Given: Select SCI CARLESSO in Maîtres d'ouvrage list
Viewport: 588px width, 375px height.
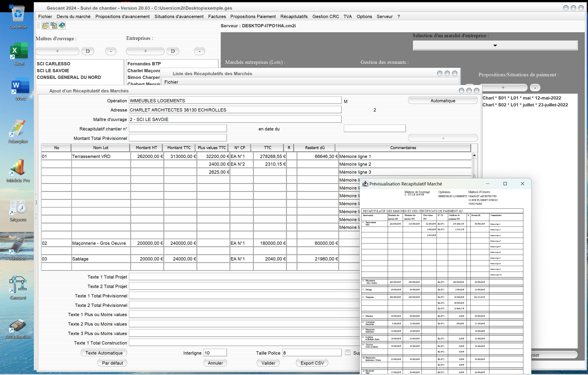Looking at the screenshot, I should coord(54,64).
